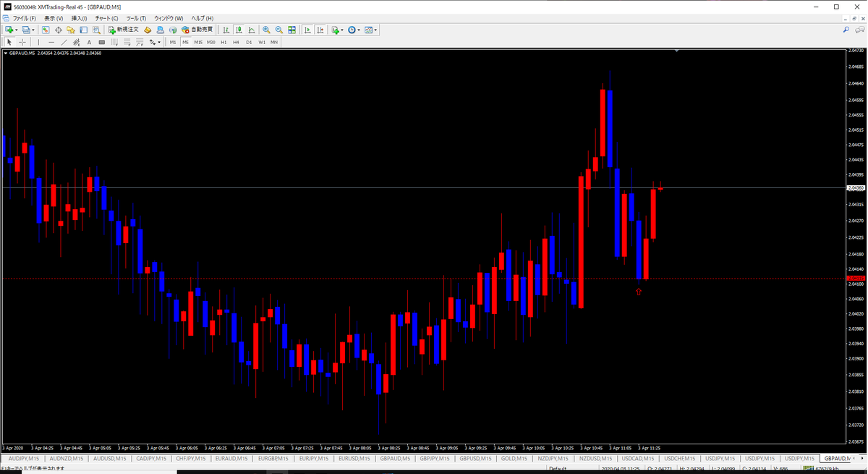The height and width of the screenshot is (474, 868).
Task: Select the text label tool
Action: [103, 42]
